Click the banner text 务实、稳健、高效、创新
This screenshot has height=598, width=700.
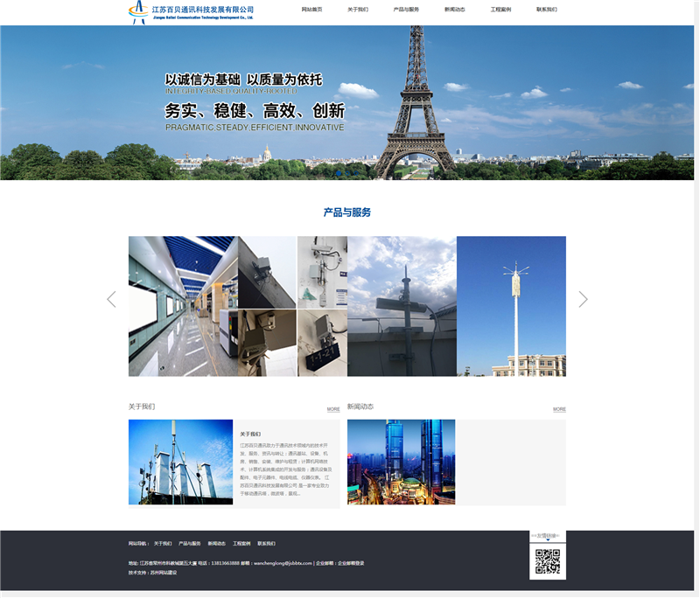coord(255,110)
